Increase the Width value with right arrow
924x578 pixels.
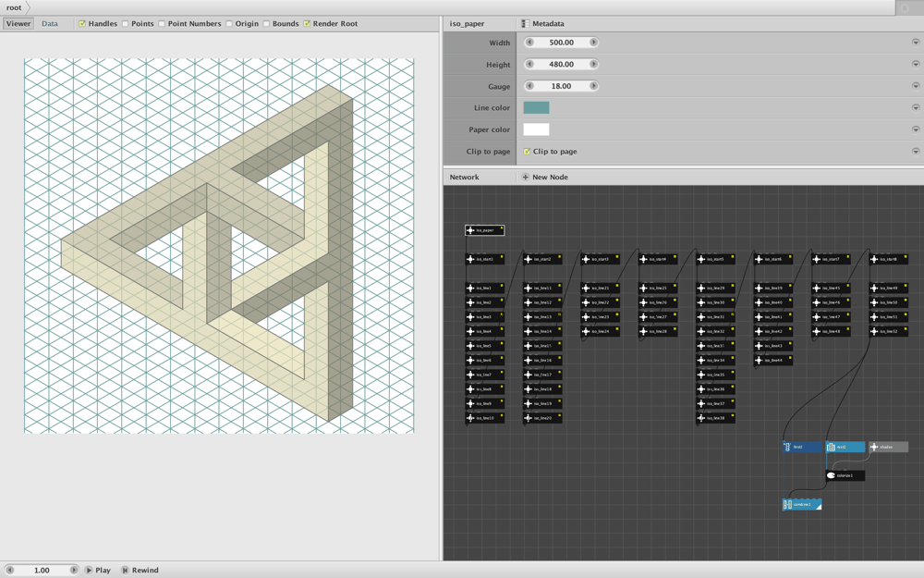593,43
